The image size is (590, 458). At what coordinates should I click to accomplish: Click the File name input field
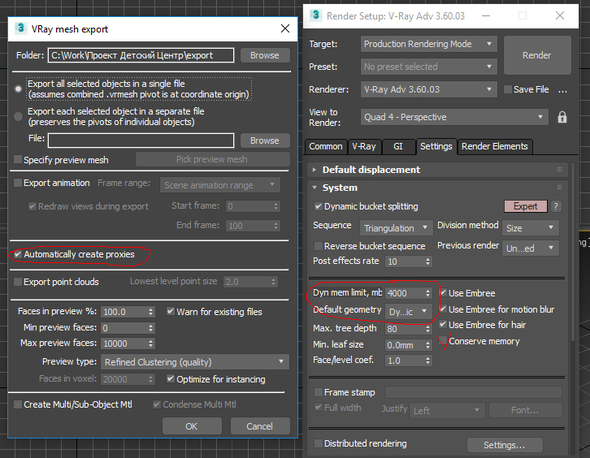pyautogui.click(x=141, y=140)
